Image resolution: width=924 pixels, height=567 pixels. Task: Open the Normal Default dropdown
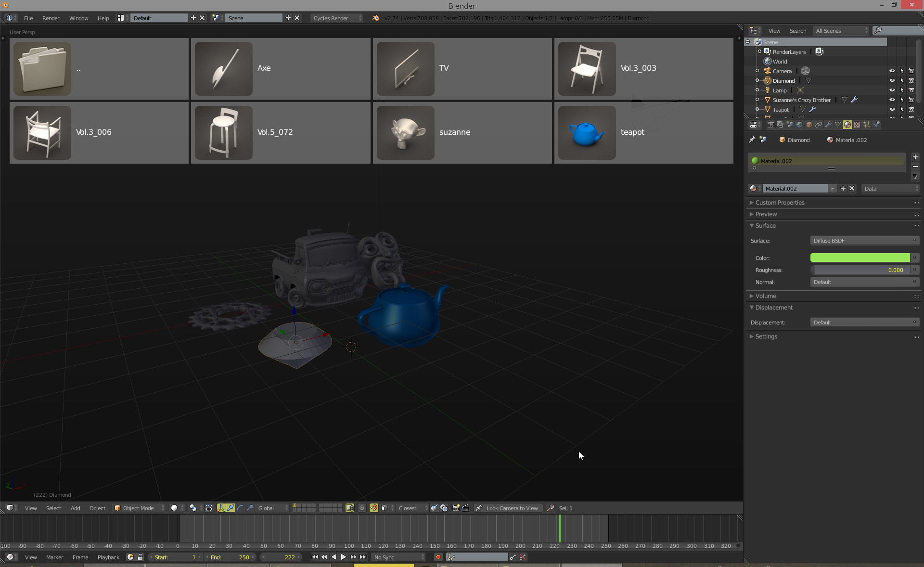click(x=865, y=282)
